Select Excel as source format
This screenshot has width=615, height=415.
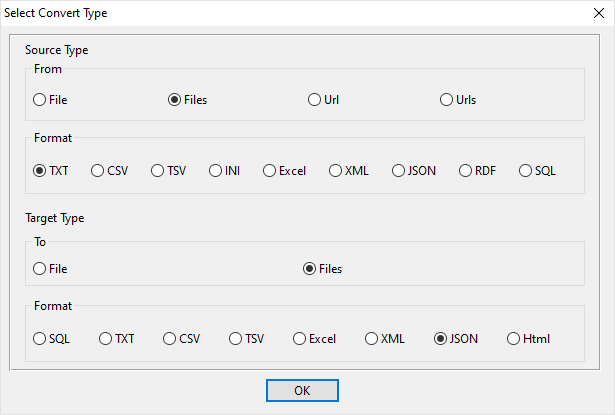(x=270, y=171)
